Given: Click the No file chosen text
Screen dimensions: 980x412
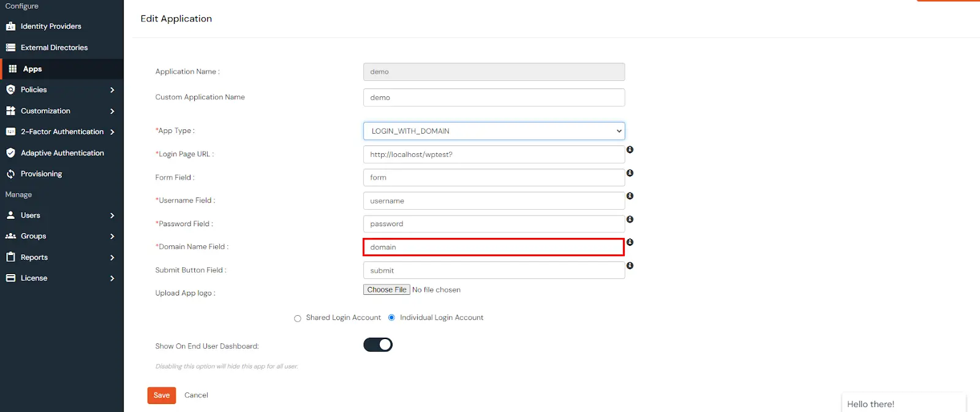Looking at the screenshot, I should point(436,290).
